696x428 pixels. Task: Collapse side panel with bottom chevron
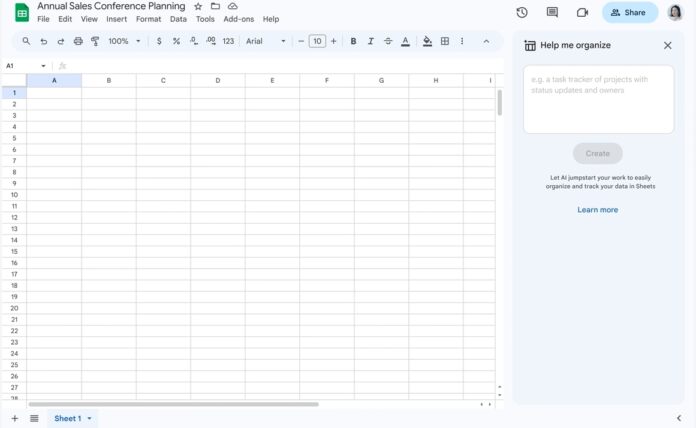(x=679, y=418)
